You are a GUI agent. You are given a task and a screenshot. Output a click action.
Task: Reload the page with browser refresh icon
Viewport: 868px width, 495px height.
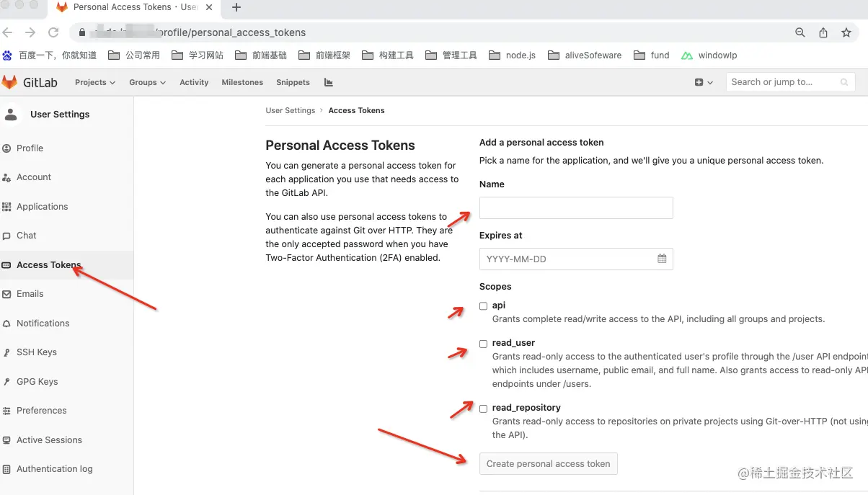[x=53, y=32]
